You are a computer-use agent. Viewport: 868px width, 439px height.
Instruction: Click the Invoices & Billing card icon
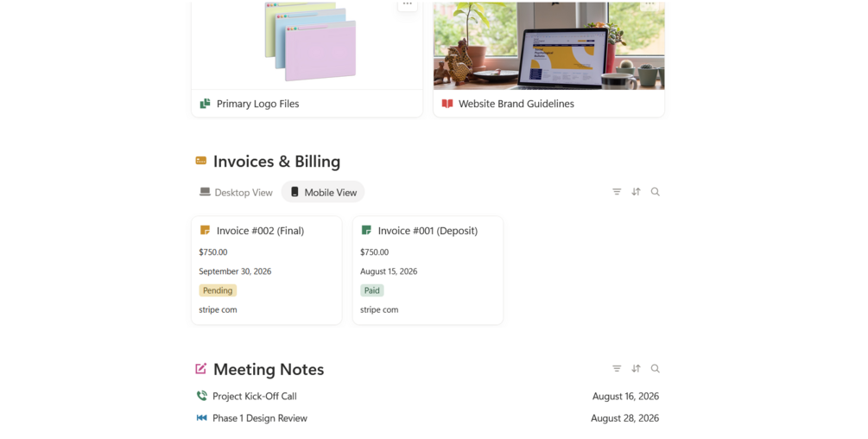(201, 161)
